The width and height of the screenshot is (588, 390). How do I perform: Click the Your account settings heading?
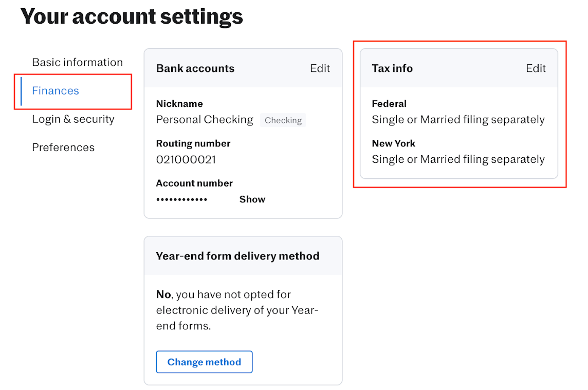click(x=132, y=16)
